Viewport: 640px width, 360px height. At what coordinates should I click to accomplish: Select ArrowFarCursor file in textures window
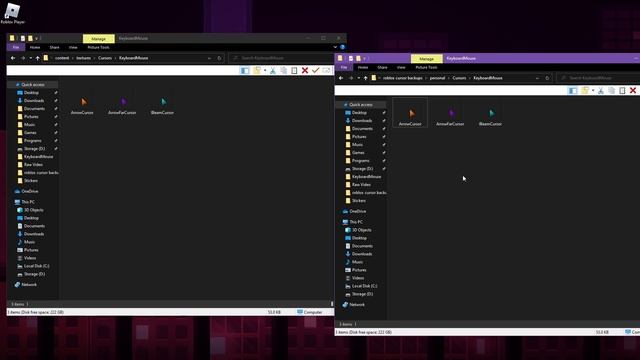point(122,105)
